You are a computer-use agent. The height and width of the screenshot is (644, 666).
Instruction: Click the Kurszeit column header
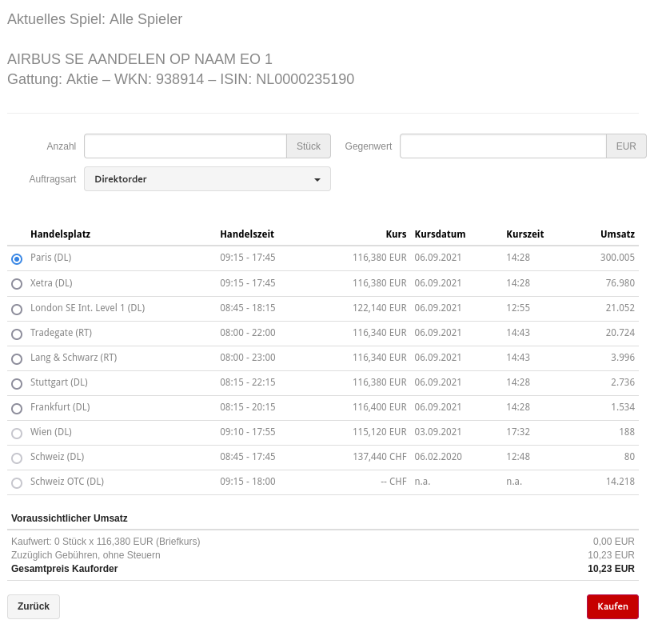524,234
